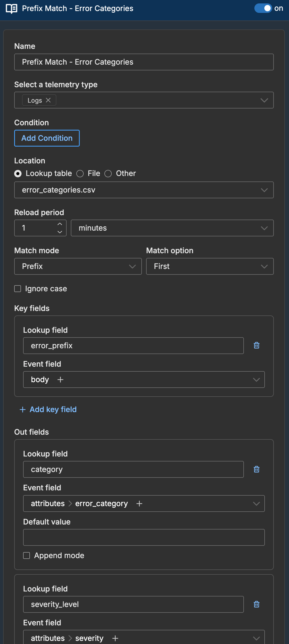Viewport: 289px width, 644px height.
Task: Click the attributes segment before severity
Action: (x=48, y=638)
